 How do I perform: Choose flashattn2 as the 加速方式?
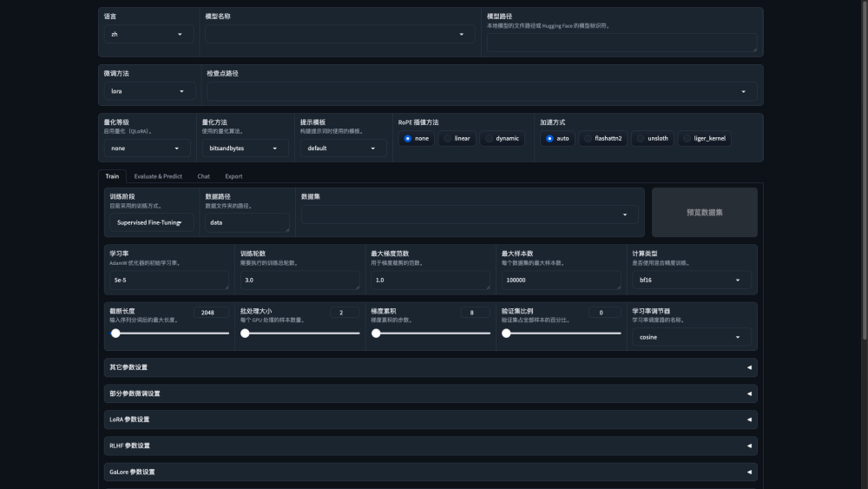603,138
